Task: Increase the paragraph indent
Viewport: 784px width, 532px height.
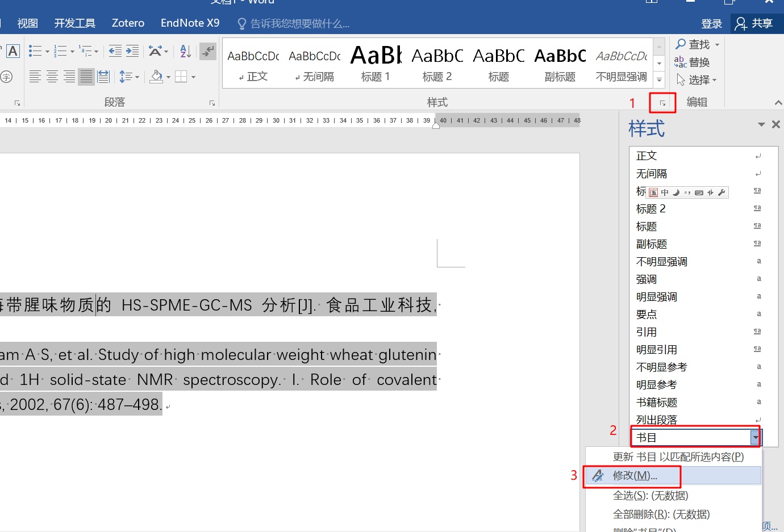Action: tap(132, 51)
